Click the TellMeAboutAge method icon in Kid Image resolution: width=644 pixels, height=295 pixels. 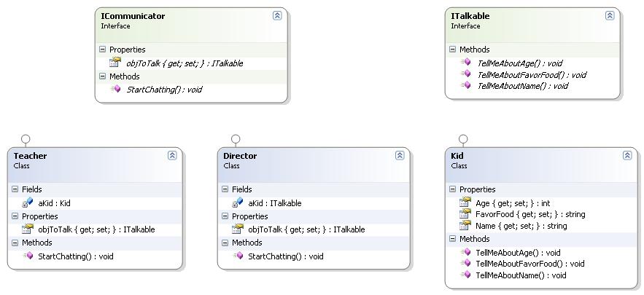[466, 252]
